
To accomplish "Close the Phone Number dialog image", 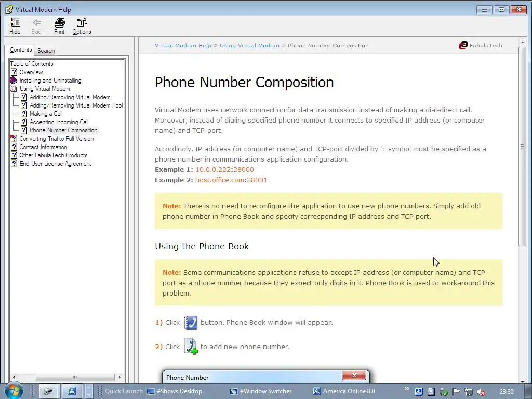I will point(354,375).
